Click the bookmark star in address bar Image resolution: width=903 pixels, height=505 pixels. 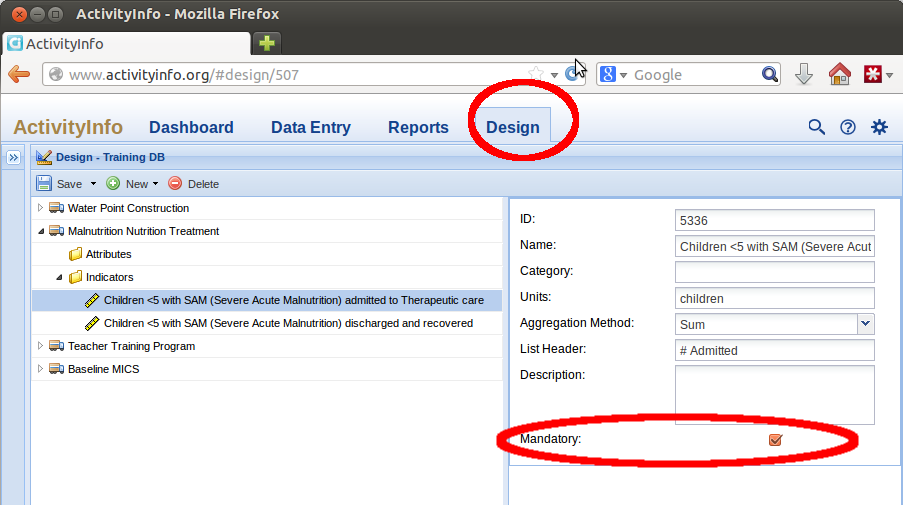(536, 74)
